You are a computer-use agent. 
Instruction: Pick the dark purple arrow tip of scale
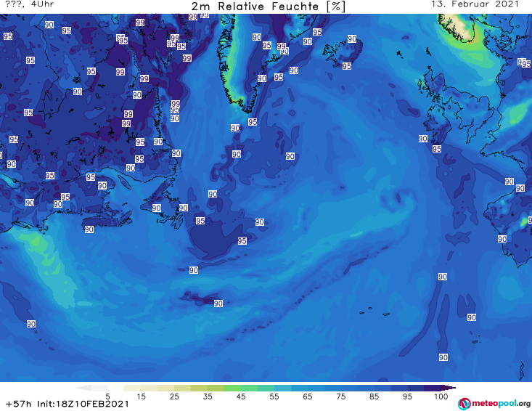tap(450, 388)
